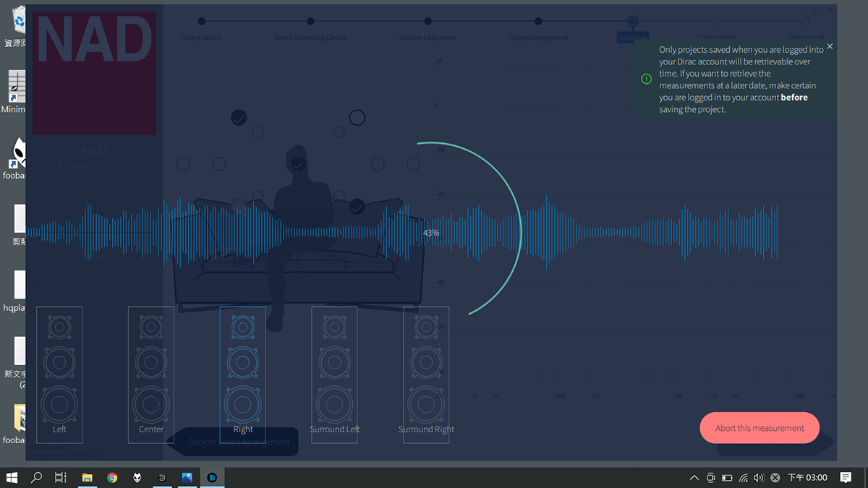Viewport: 868px width, 488px height.
Task: Open Google Chrome from the taskbar
Action: point(112,477)
